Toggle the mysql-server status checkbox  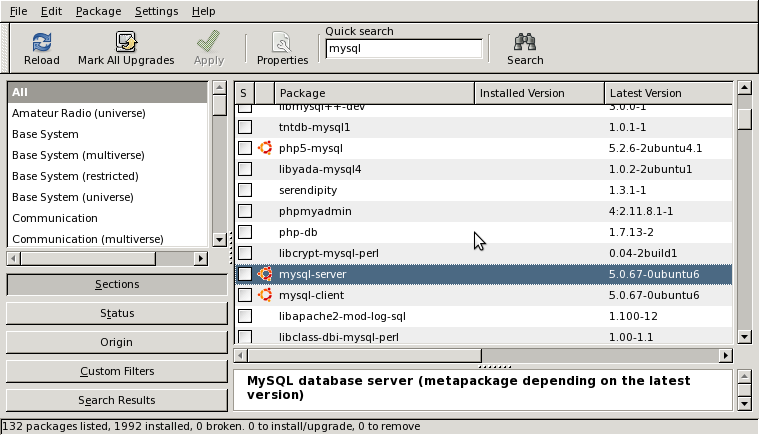pyautogui.click(x=244, y=274)
